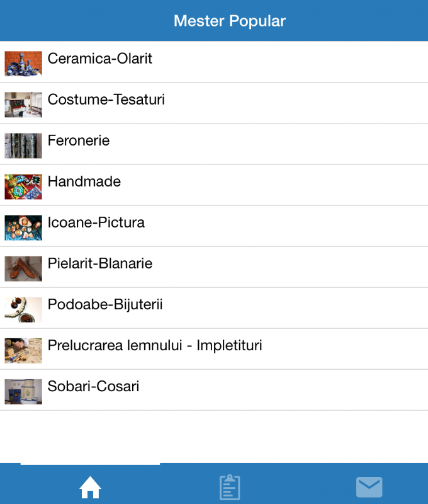Tap the Feronerie ironwork thumbnail
Screen dimensions: 428x504
click(23, 146)
